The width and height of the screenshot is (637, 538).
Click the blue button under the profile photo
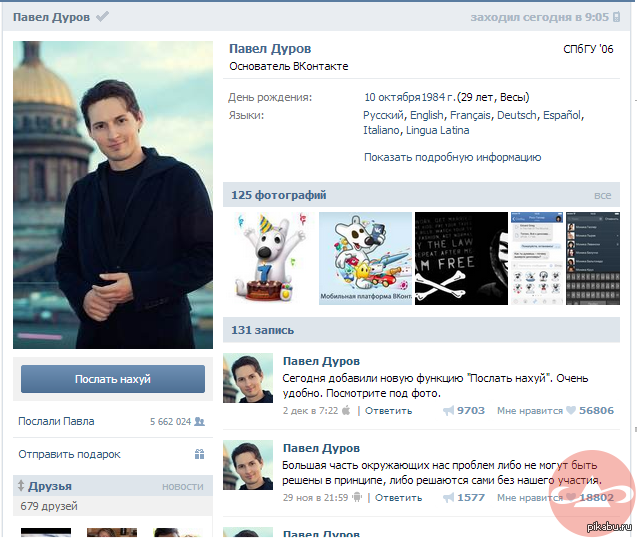[113, 379]
